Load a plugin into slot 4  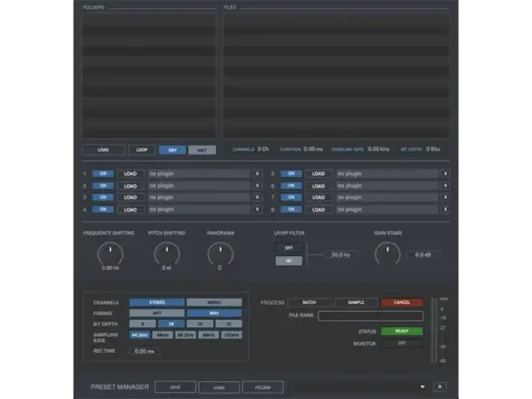[x=130, y=209]
